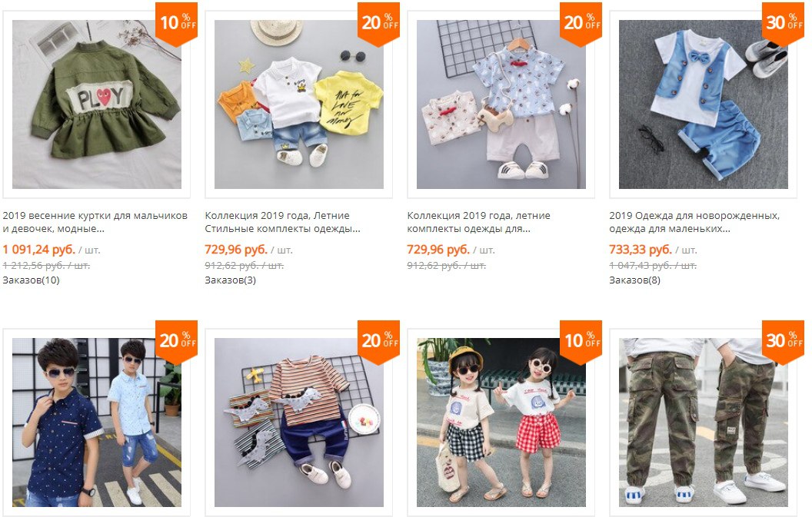Open the blue patterned shirt set image
The height and width of the screenshot is (517, 812).
click(x=501, y=104)
